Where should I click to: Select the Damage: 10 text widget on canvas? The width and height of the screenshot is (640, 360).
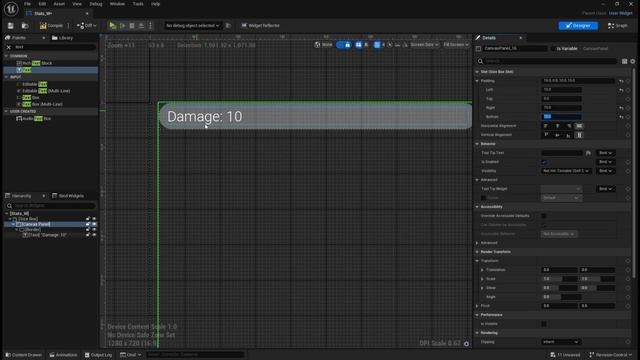204,117
